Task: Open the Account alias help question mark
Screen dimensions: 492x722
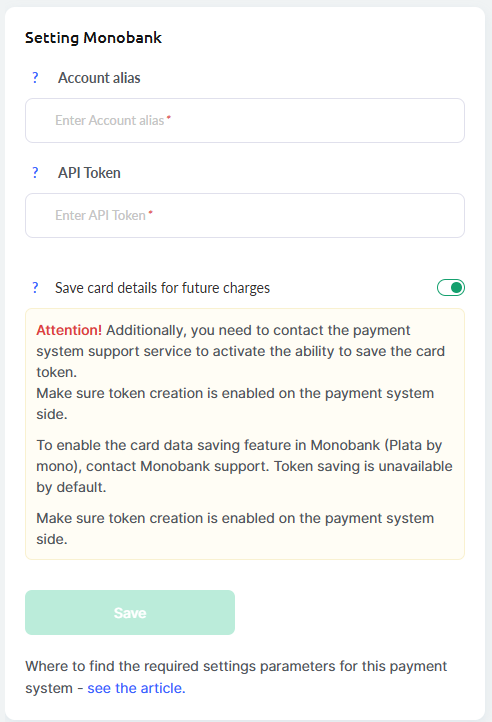Action: pyautogui.click(x=35, y=78)
